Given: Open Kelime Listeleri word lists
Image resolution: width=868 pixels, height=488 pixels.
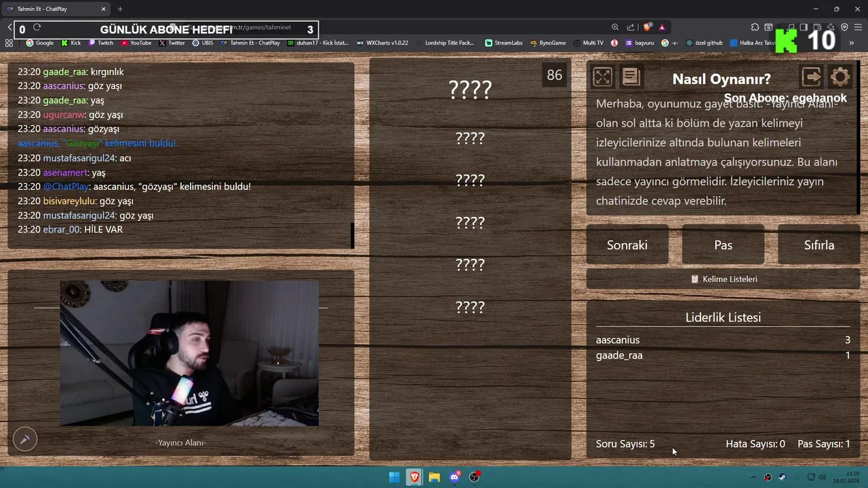Looking at the screenshot, I should (724, 279).
